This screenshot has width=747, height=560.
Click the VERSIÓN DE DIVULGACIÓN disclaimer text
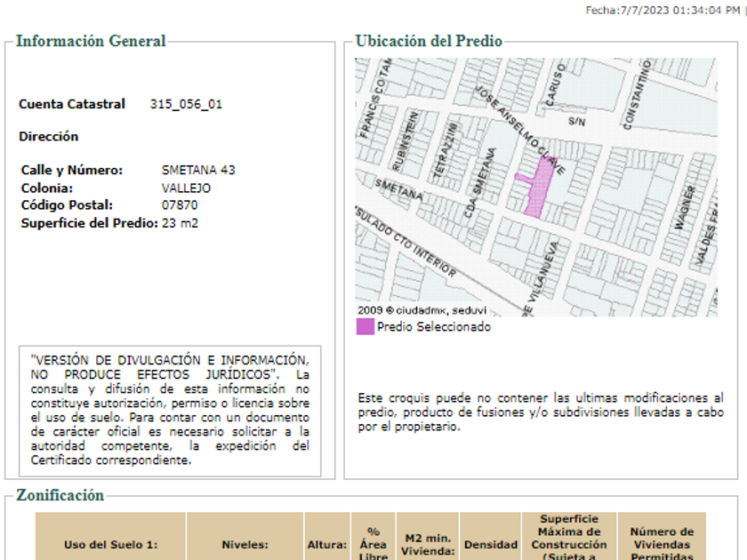(170, 410)
